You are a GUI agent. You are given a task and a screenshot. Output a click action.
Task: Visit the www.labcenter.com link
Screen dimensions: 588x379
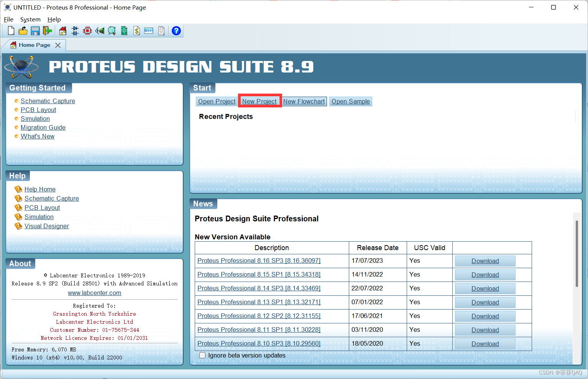pos(95,293)
